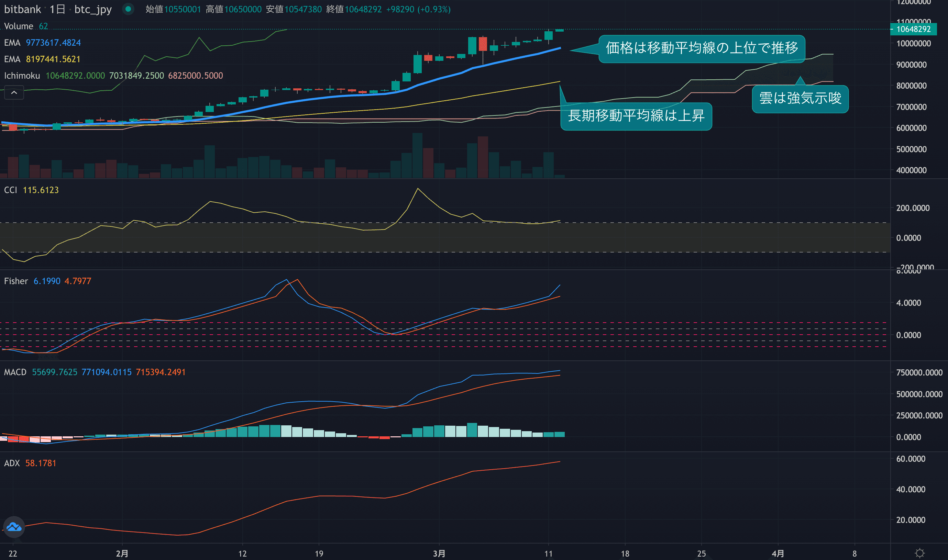The height and width of the screenshot is (560, 948).
Task: Click the 3月 date axis label
Action: tap(439, 553)
